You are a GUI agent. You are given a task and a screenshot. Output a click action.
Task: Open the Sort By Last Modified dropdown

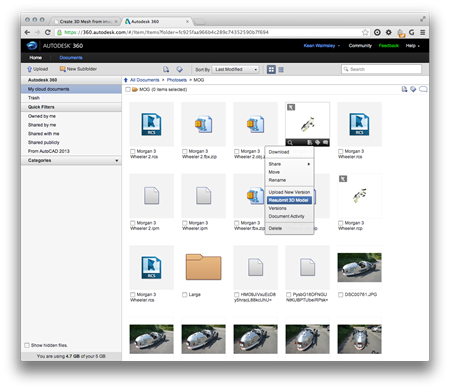pyautogui.click(x=236, y=69)
